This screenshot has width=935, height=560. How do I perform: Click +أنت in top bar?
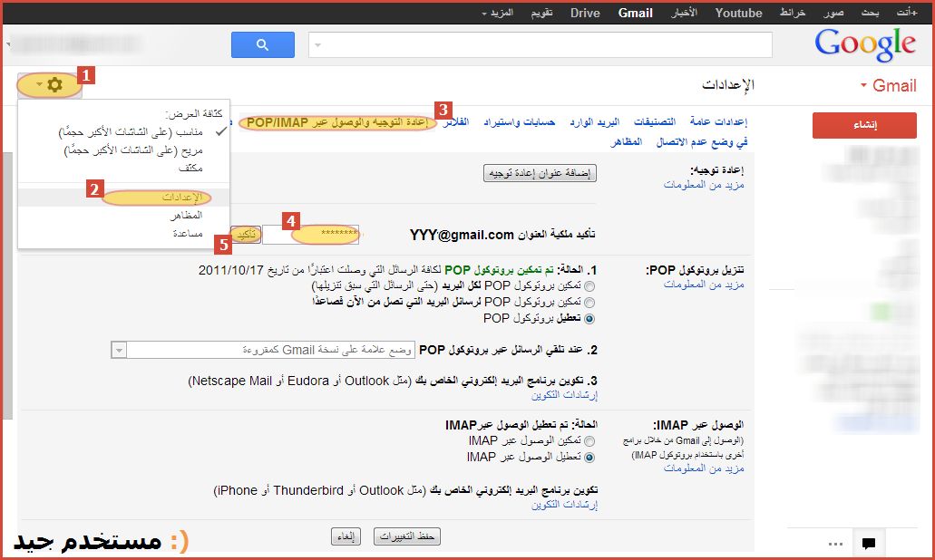[906, 13]
